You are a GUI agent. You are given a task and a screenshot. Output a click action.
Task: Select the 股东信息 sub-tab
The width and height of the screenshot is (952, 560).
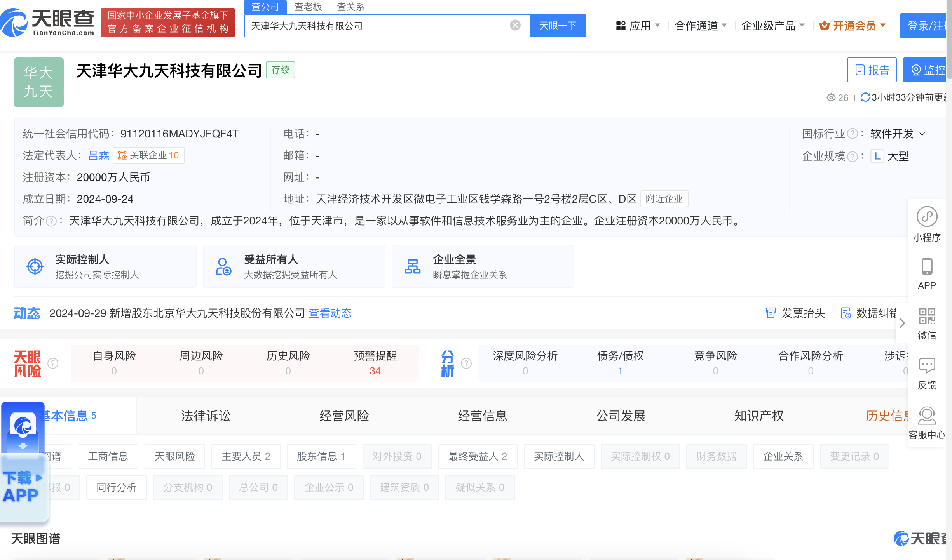coord(321,456)
